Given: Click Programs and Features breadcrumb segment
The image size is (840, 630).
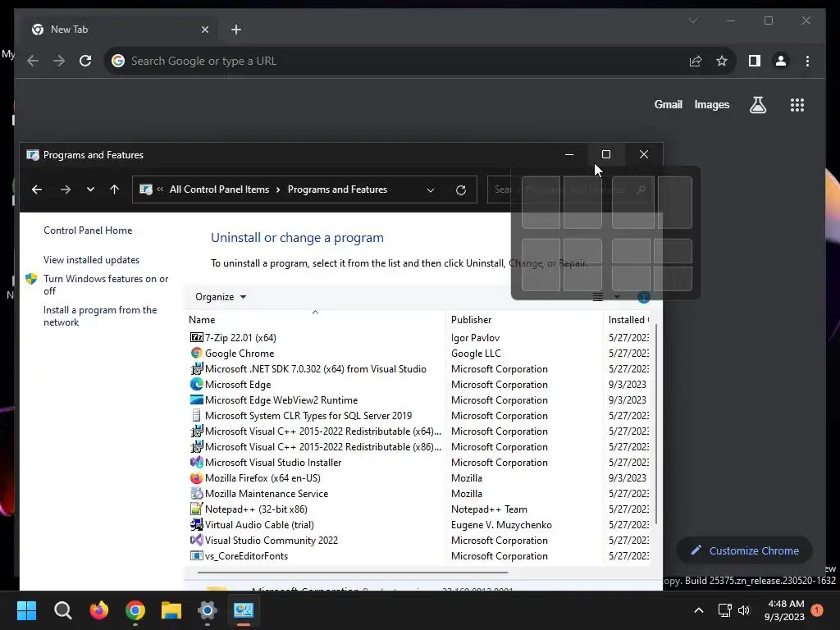Looking at the screenshot, I should [337, 189].
